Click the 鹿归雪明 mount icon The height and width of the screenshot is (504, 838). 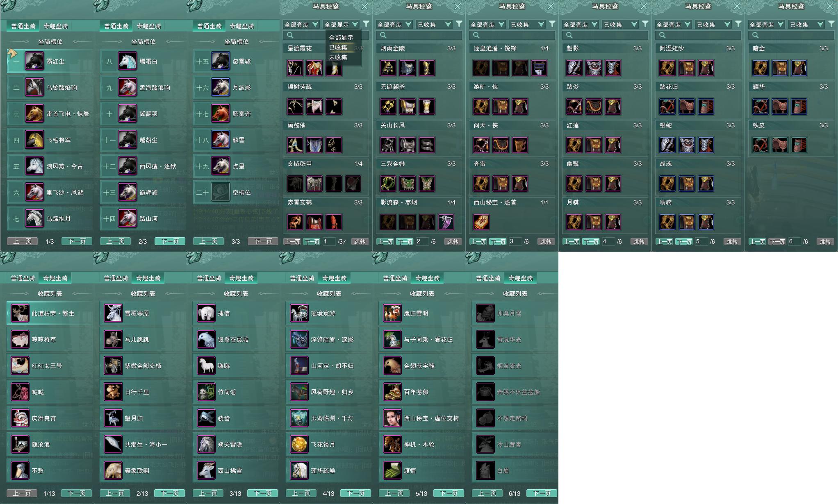pyautogui.click(x=392, y=313)
